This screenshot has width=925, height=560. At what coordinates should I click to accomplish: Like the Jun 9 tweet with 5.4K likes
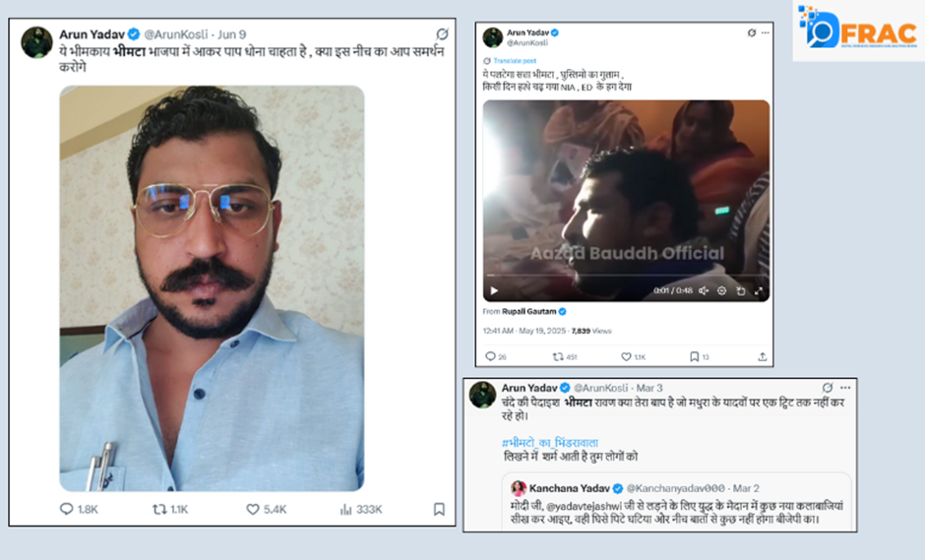tap(253, 509)
